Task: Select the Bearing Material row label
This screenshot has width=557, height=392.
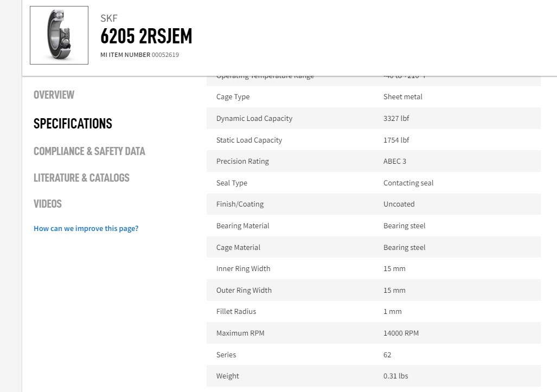Action: [242, 226]
